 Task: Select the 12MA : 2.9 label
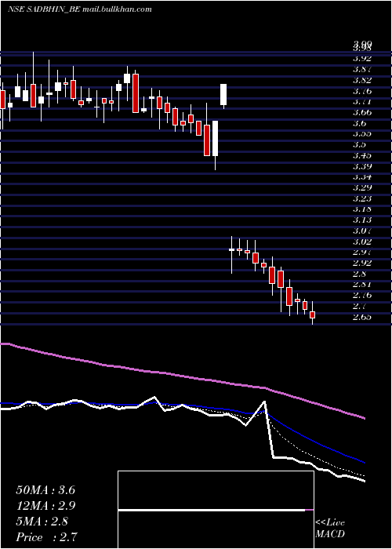[x=45, y=506]
